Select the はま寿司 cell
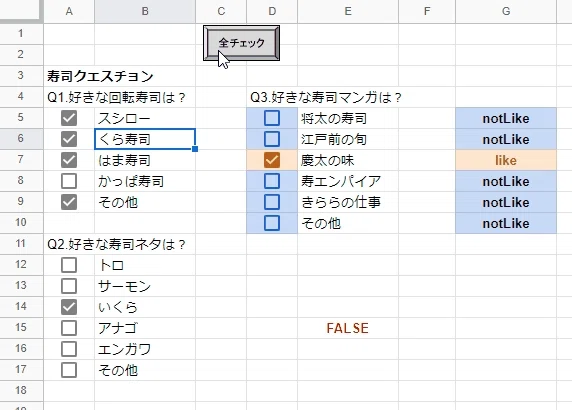The image size is (572, 410). 145,160
